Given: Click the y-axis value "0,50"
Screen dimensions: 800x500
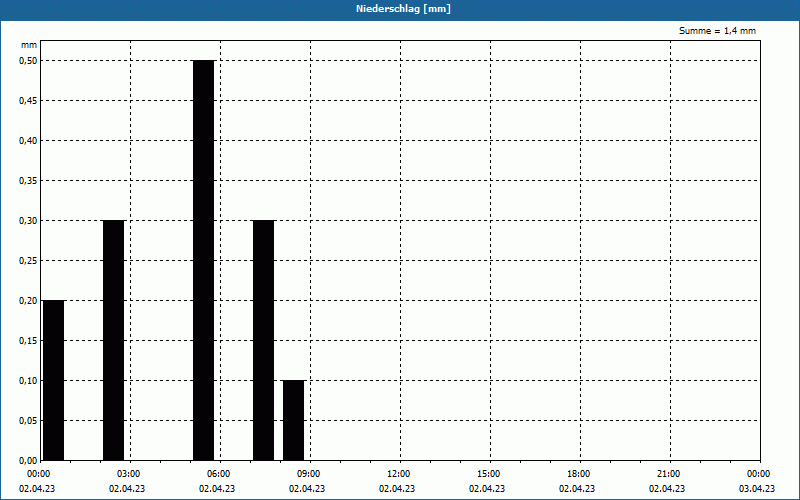Looking at the screenshot, I should [28, 61].
